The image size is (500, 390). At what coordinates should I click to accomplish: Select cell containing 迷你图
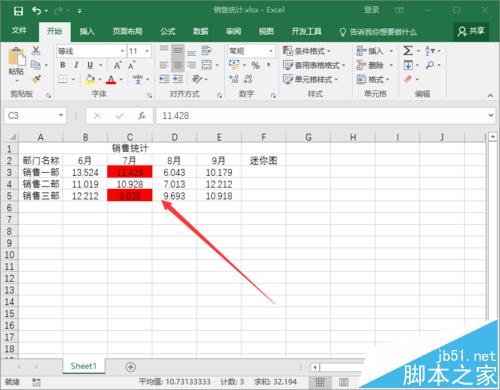[x=263, y=161]
